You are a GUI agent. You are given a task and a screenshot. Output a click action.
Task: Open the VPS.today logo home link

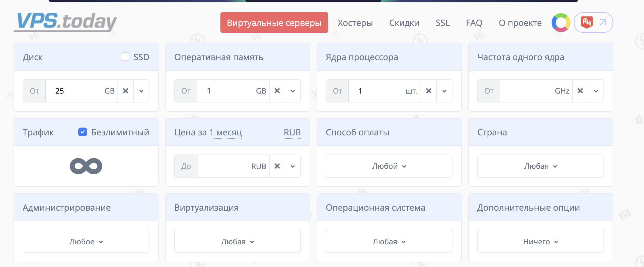point(65,22)
